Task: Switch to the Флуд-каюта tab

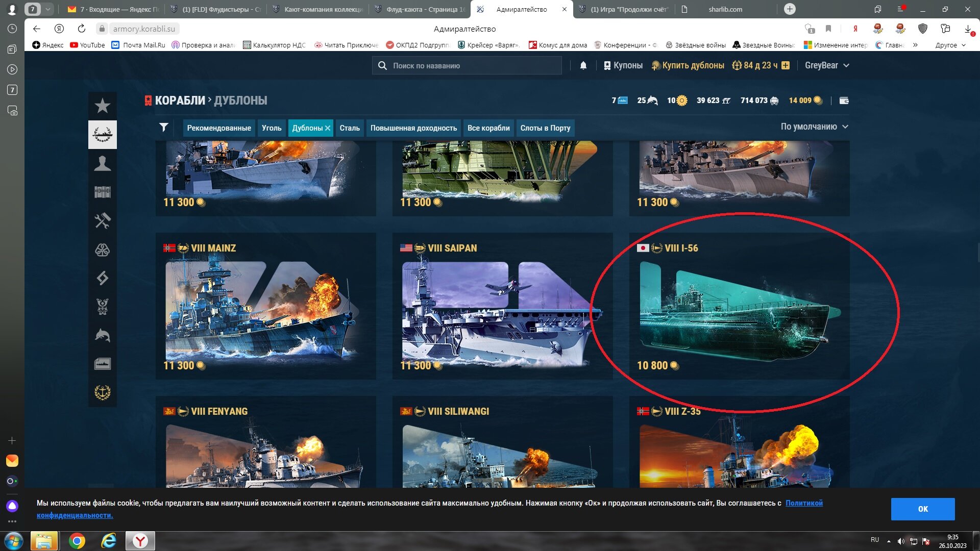Action: tap(421, 9)
